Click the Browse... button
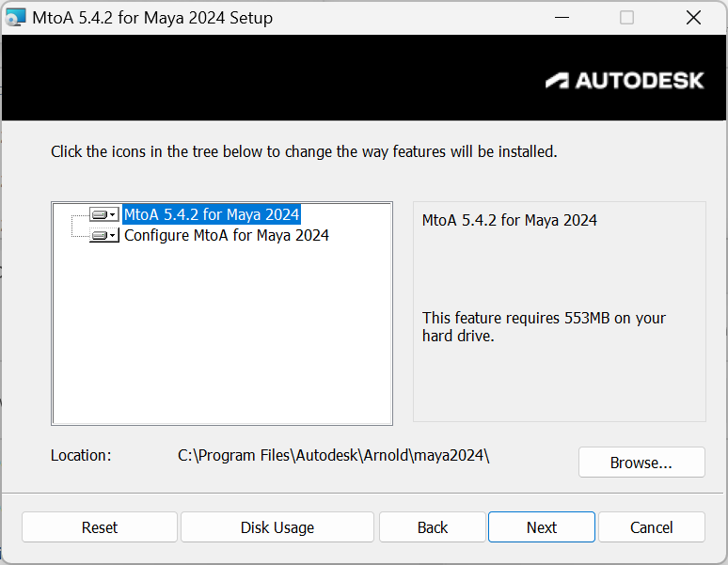This screenshot has width=728, height=565. pyautogui.click(x=641, y=462)
